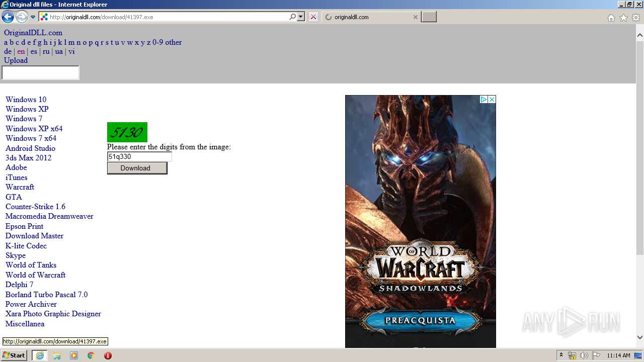The image size is (644, 362).
Task: Click the Home icon
Action: tap(611, 18)
